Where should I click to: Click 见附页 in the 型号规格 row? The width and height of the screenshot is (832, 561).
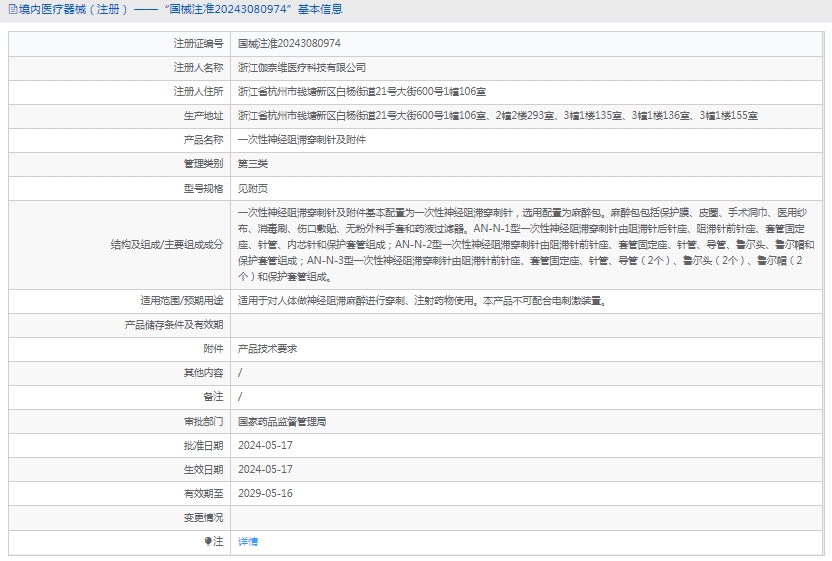tap(253, 188)
